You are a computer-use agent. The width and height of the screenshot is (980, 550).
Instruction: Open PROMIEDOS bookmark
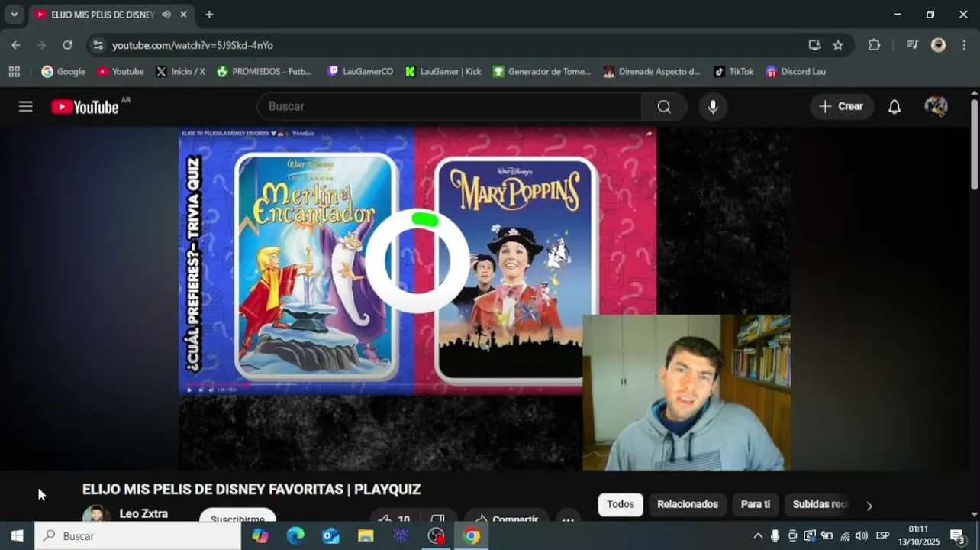(x=265, y=71)
